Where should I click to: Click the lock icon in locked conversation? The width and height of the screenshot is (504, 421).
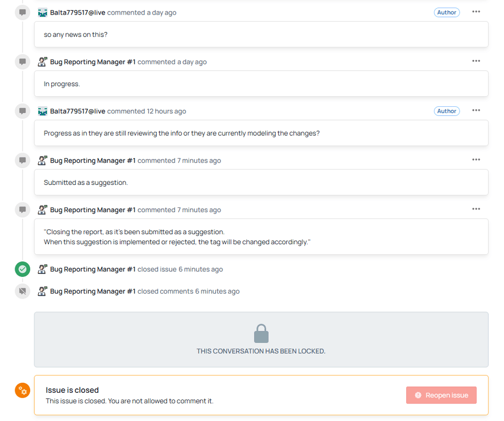(x=261, y=334)
